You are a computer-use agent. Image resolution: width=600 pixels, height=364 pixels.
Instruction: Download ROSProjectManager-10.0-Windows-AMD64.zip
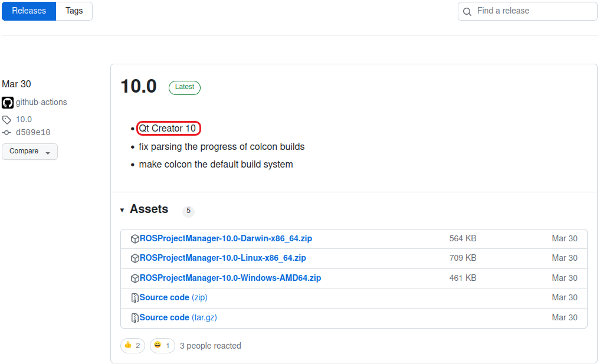pos(230,278)
